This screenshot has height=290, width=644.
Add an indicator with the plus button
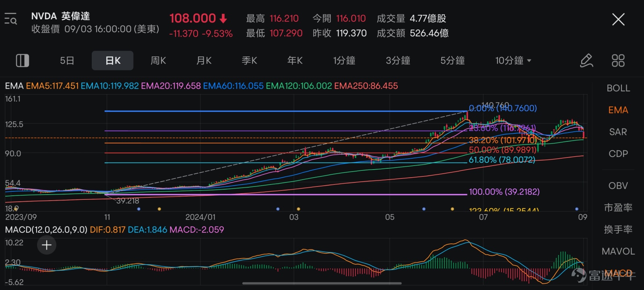point(47,245)
